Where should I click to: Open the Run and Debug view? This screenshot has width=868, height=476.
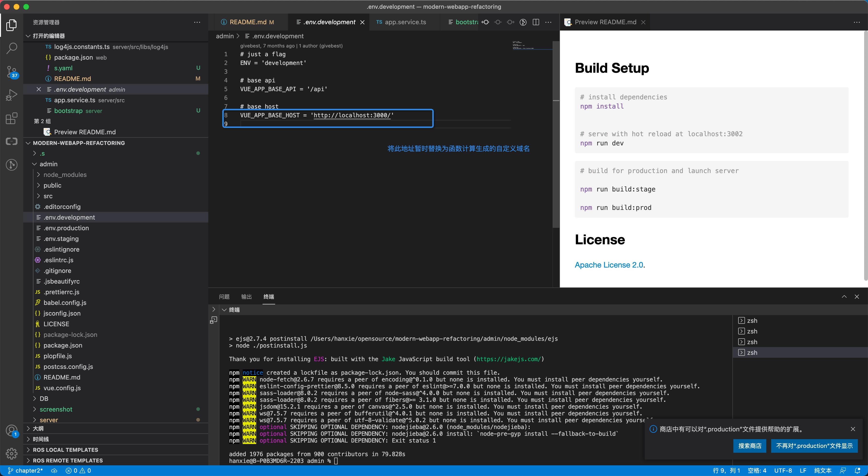[11, 95]
